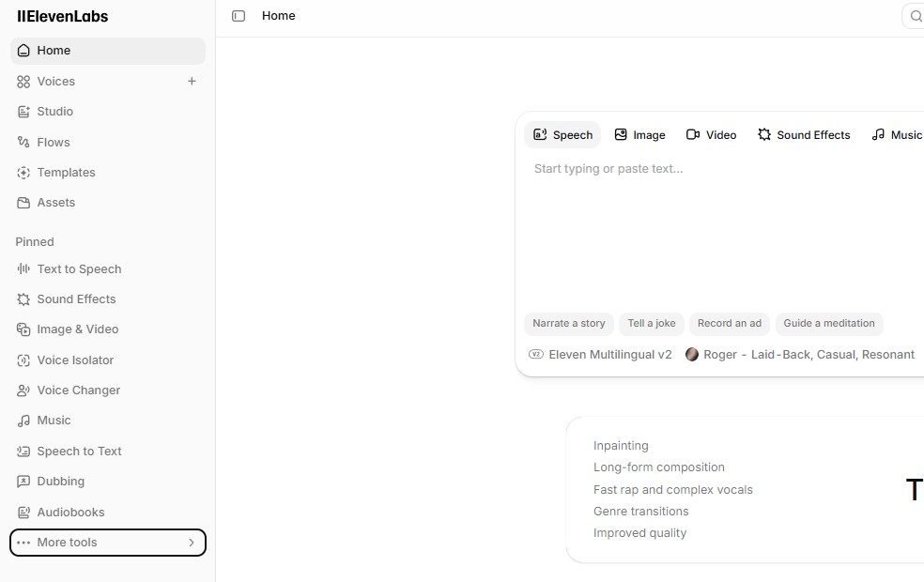
Task: Click Long-form composition text
Action: (659, 467)
